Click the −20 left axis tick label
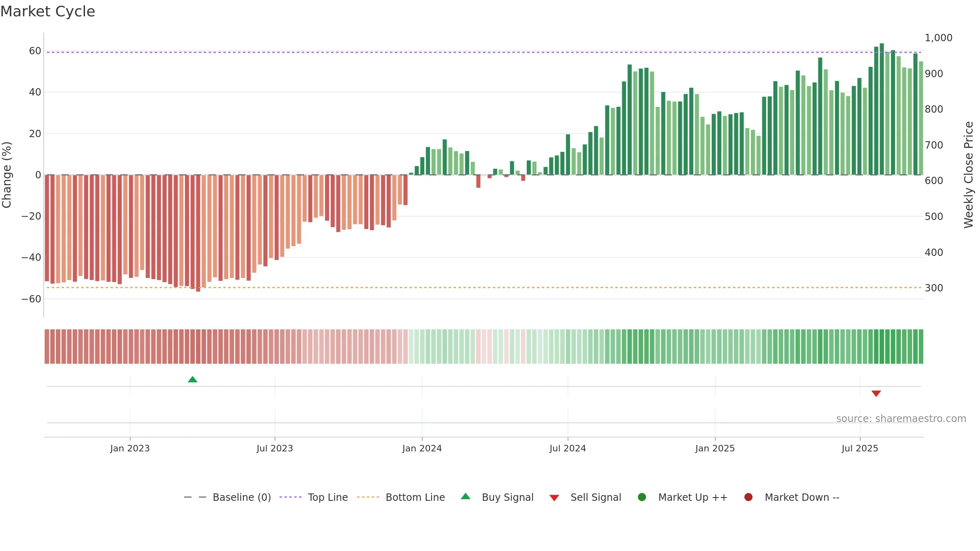The height and width of the screenshot is (551, 980). 31,216
